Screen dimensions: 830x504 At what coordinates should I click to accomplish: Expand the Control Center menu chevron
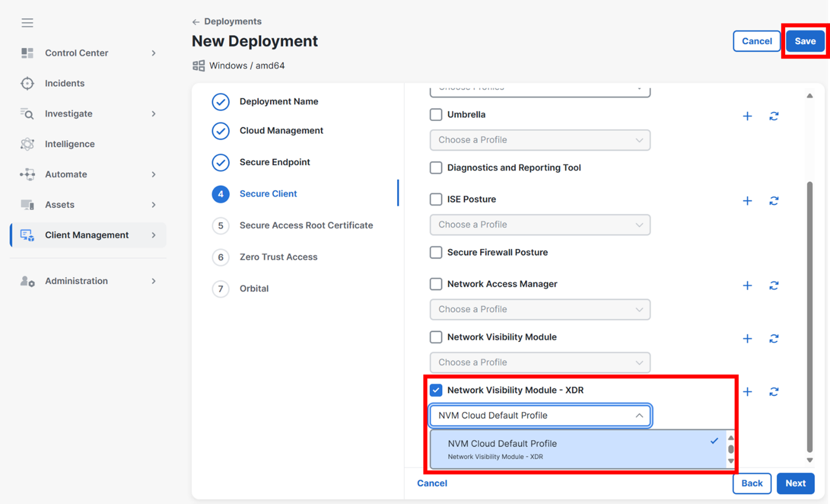(153, 53)
